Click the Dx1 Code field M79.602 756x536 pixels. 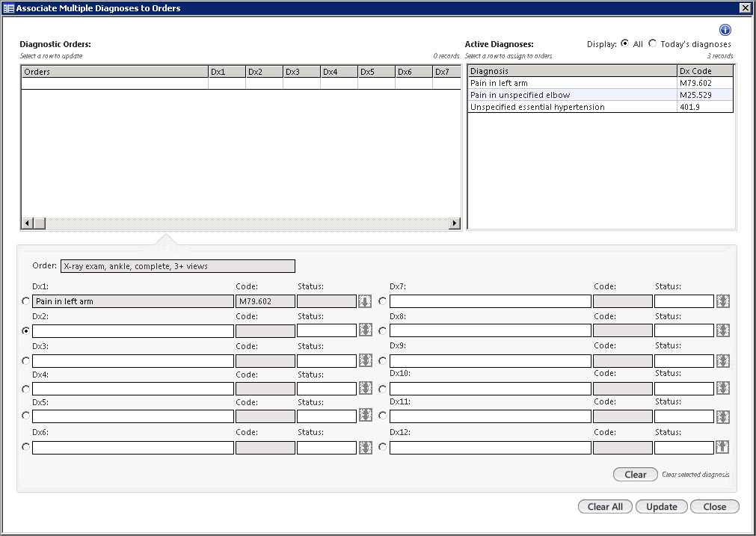click(265, 301)
